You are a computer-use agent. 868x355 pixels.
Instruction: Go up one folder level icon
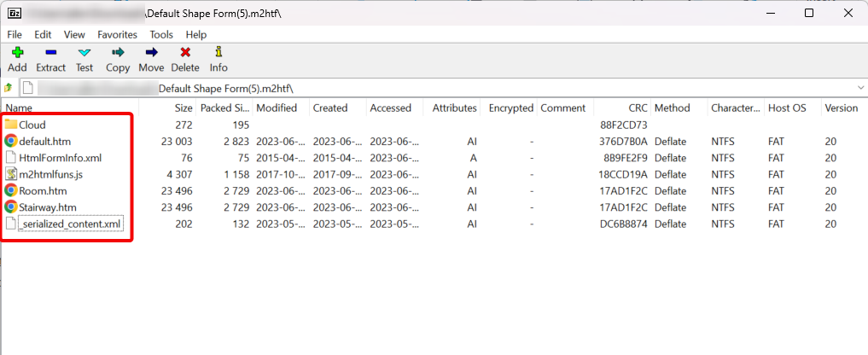pyautogui.click(x=9, y=88)
